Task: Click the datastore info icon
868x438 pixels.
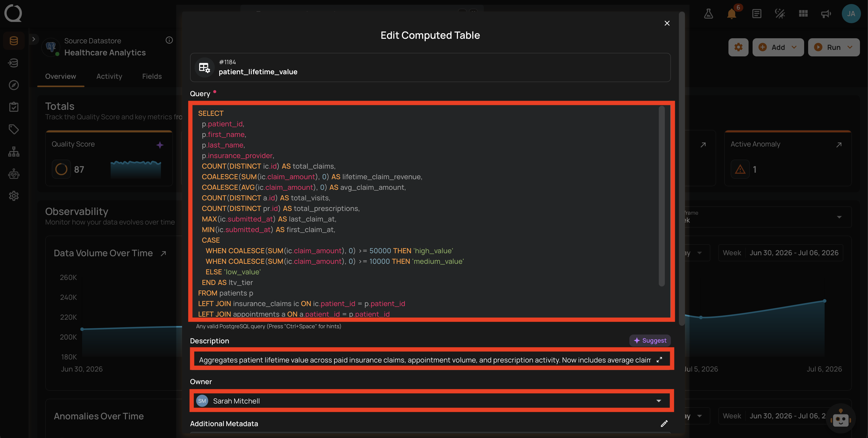Action: (x=169, y=40)
